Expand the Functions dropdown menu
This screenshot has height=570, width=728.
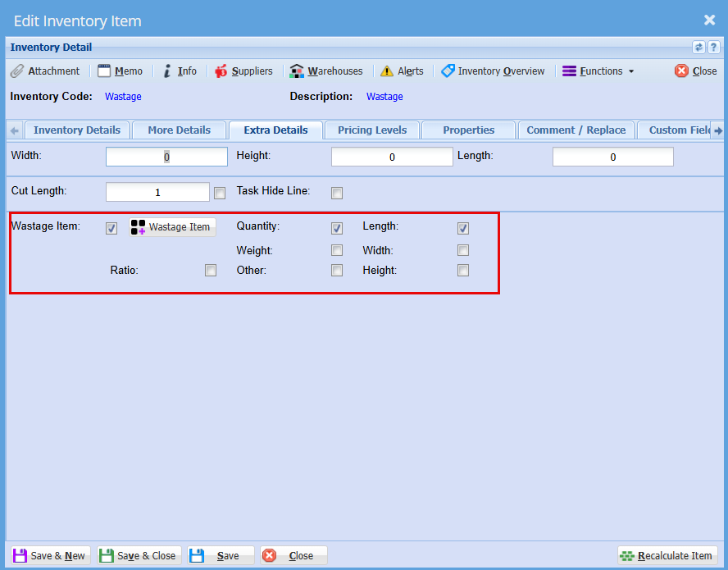[x=598, y=71]
